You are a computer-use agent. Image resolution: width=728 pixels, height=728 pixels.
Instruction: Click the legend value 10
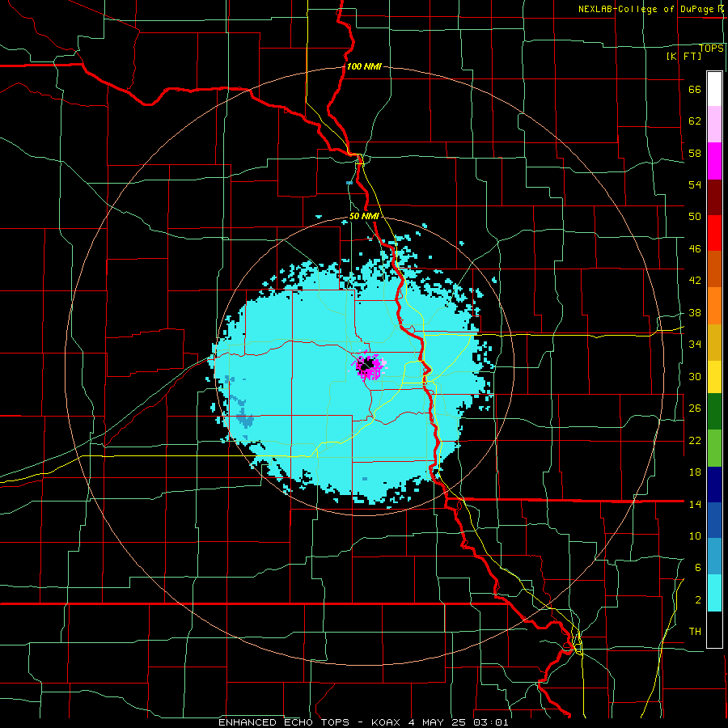[695, 535]
